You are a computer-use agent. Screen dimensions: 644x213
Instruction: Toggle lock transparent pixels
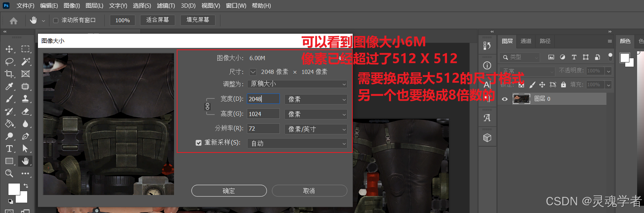click(521, 85)
